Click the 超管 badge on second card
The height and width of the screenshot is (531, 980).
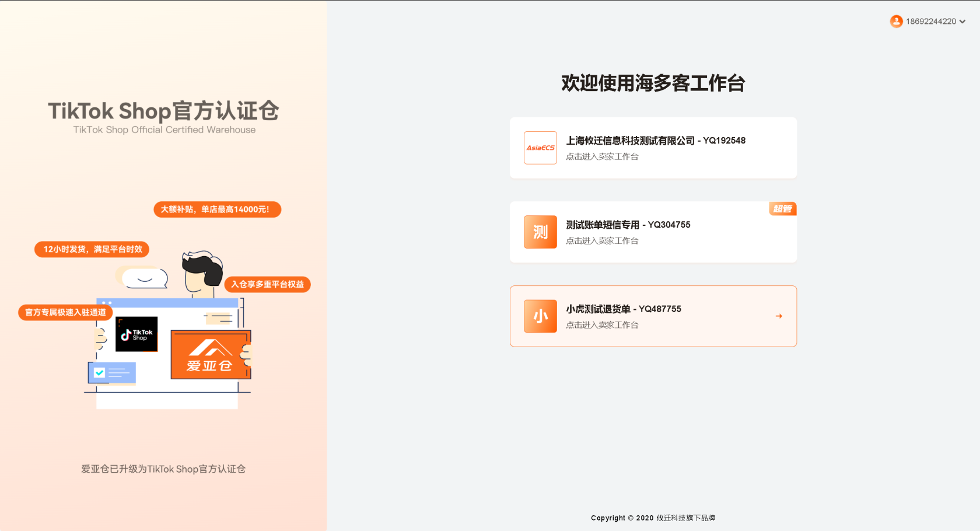tap(783, 209)
